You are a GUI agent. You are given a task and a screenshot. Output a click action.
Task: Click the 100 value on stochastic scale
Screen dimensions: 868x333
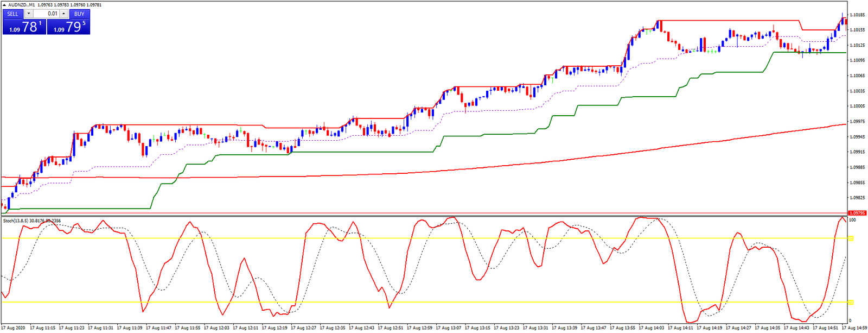coord(852,220)
